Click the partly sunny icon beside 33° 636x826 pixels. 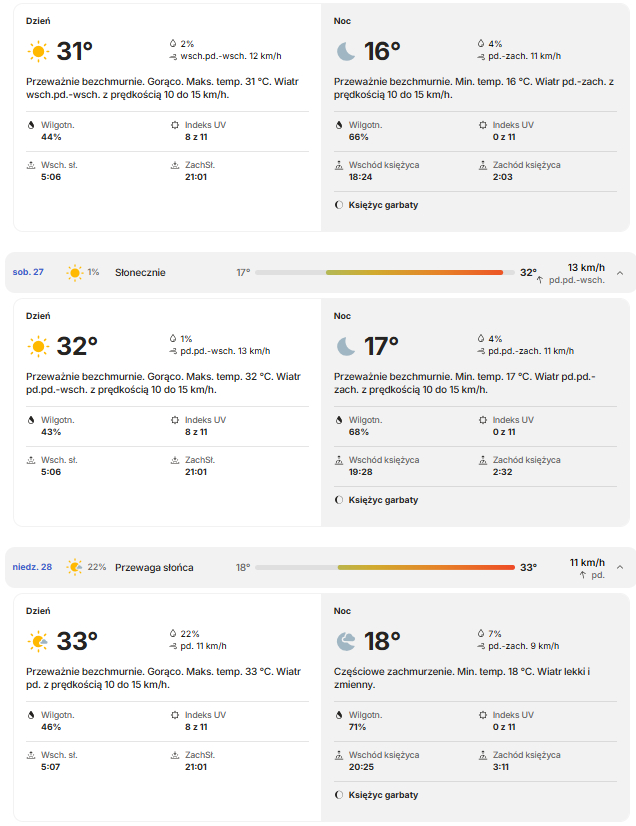click(x=38, y=642)
